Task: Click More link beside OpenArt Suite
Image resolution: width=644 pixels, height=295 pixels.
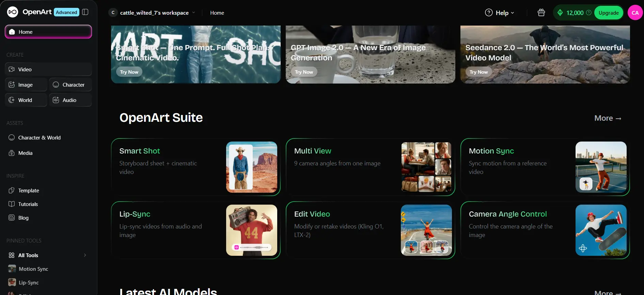Action: (x=608, y=118)
